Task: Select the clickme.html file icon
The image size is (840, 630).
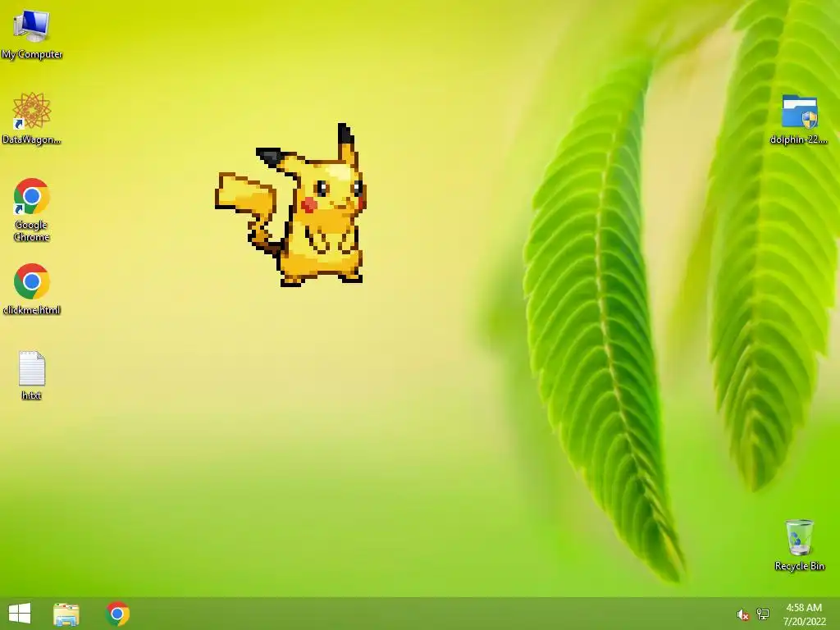Action: click(x=32, y=281)
